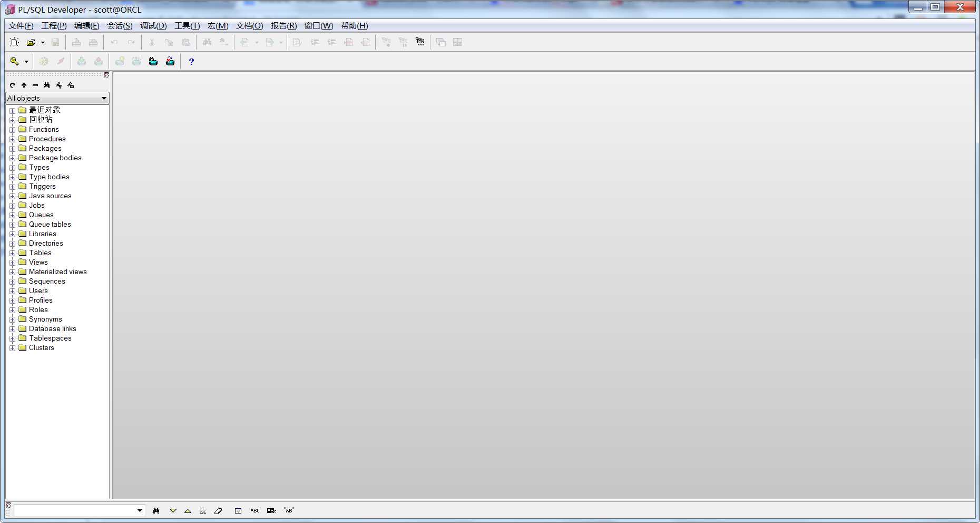980x523 pixels.
Task: Click the Commit icon
Action: point(82,61)
